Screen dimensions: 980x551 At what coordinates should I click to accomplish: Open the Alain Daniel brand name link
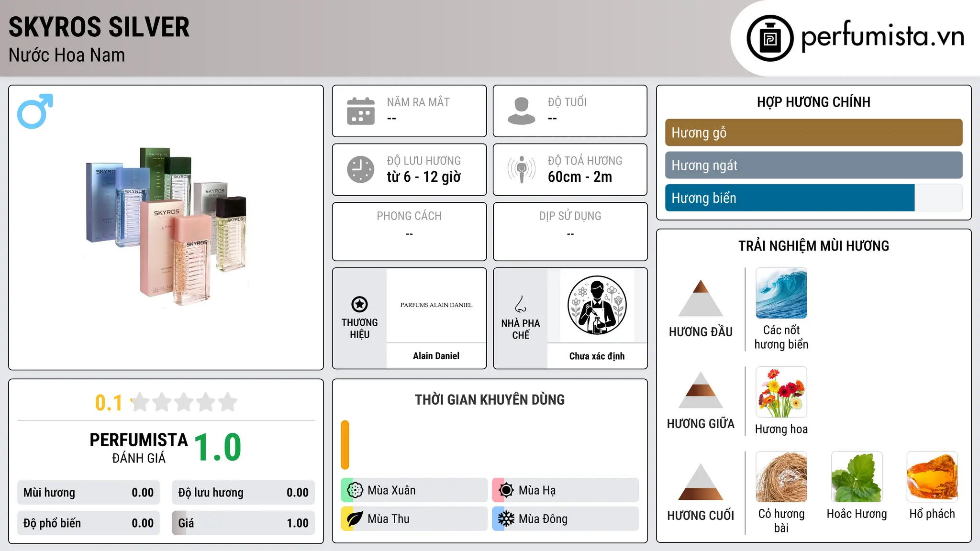(436, 356)
